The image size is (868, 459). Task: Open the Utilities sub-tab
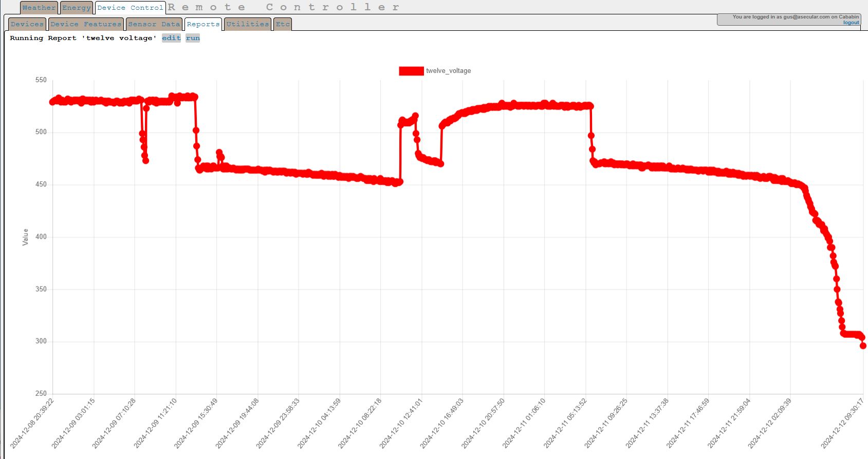click(x=247, y=24)
